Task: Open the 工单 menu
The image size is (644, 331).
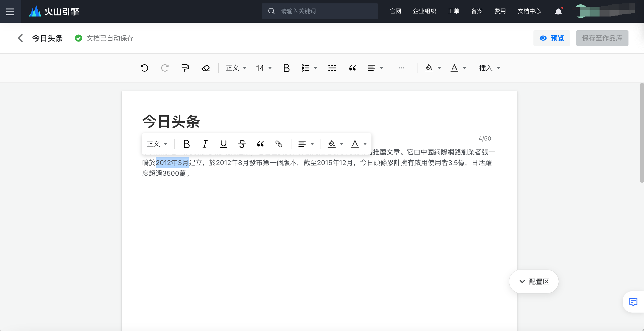Action: pyautogui.click(x=453, y=11)
